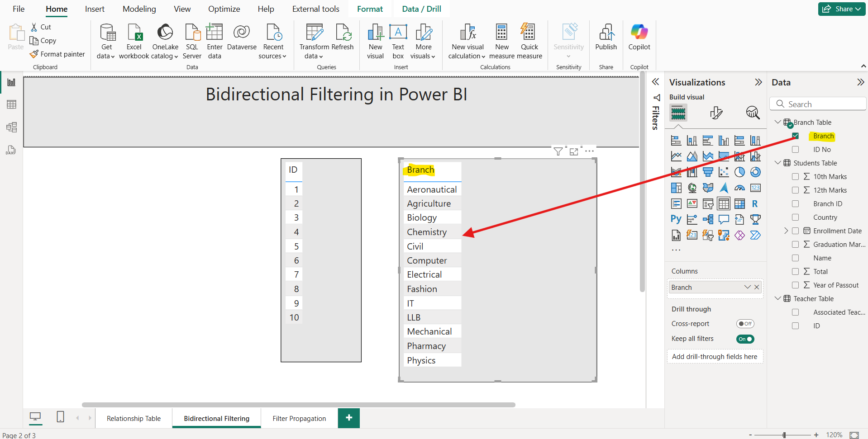Expand the Enrollment Date hierarchy
Viewport: 868px width, 439px height.
point(787,231)
